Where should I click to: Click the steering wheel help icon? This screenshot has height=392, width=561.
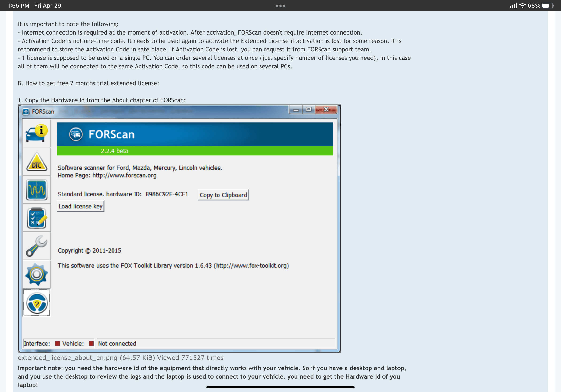pos(37,304)
